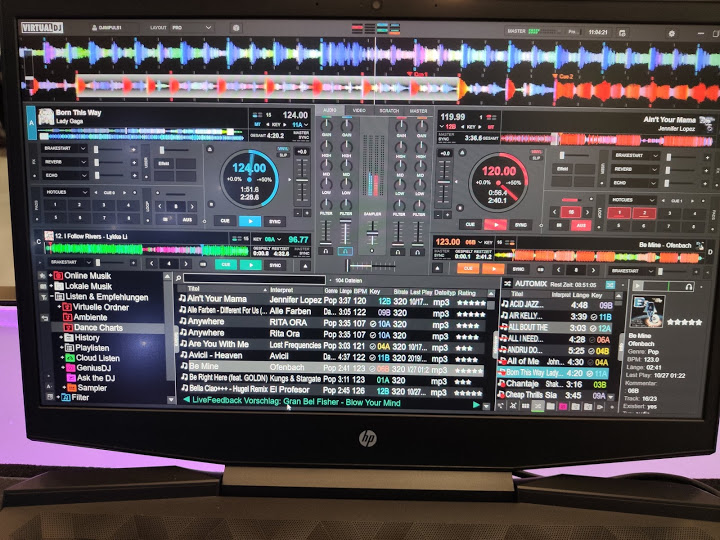Activate BRAKESTART effect plus on deck A
Image resolution: width=720 pixels, height=540 pixels.
134,149
